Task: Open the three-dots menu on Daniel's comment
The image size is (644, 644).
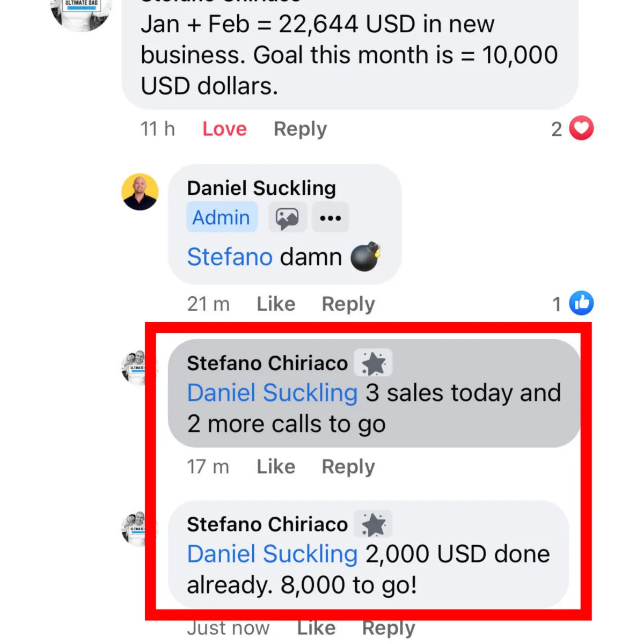Action: coord(330,217)
